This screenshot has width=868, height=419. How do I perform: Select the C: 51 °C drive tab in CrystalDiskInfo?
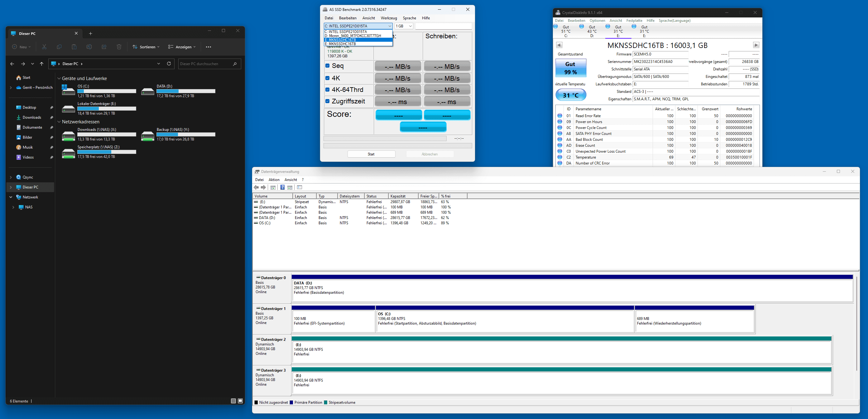click(565, 31)
